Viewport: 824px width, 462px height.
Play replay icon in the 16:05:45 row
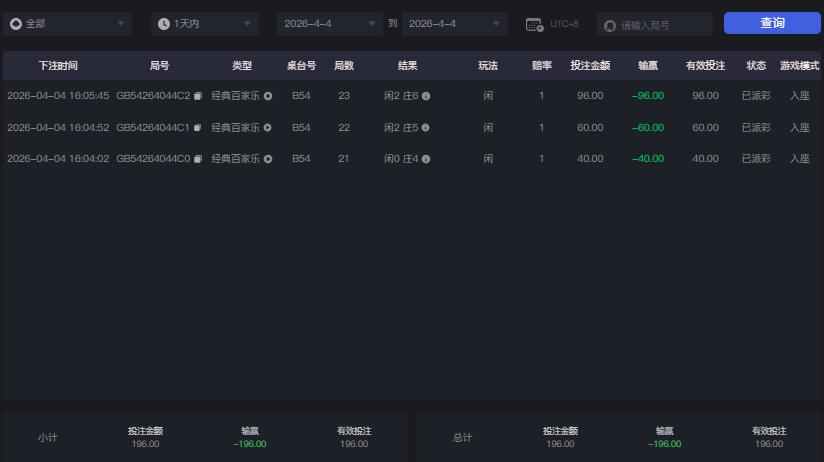[x=268, y=96]
